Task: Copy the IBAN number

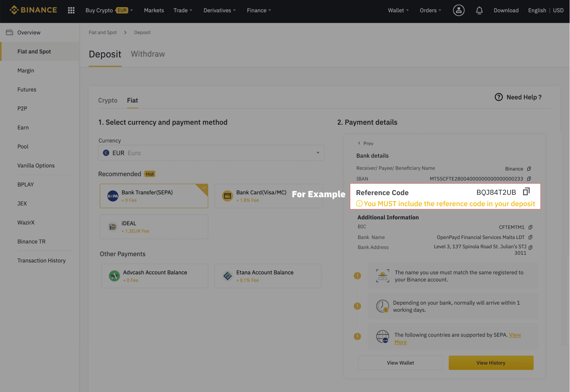Action: (x=529, y=179)
